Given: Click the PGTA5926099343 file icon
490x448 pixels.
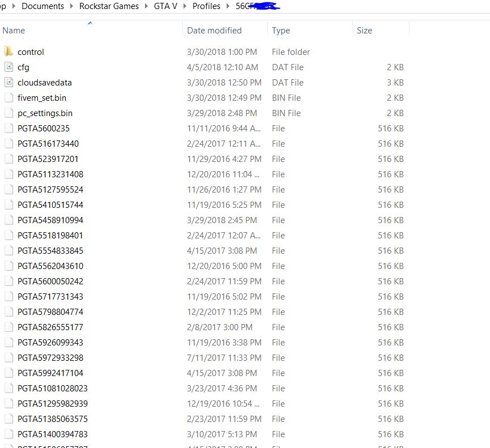Looking at the screenshot, I should (x=9, y=343).
